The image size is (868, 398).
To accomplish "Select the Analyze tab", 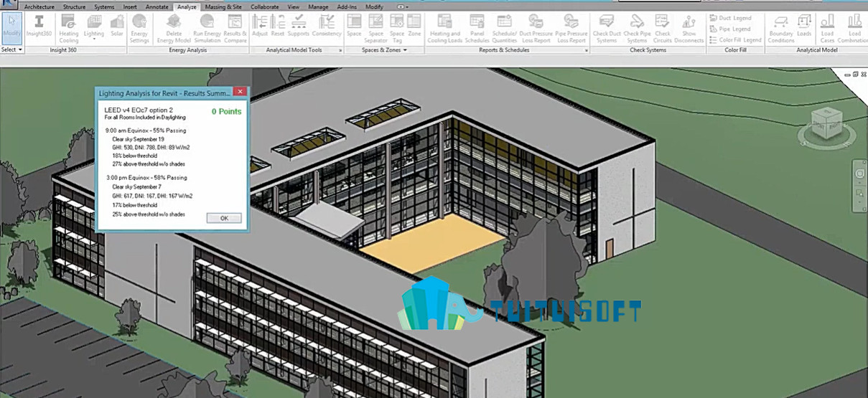I will (187, 6).
